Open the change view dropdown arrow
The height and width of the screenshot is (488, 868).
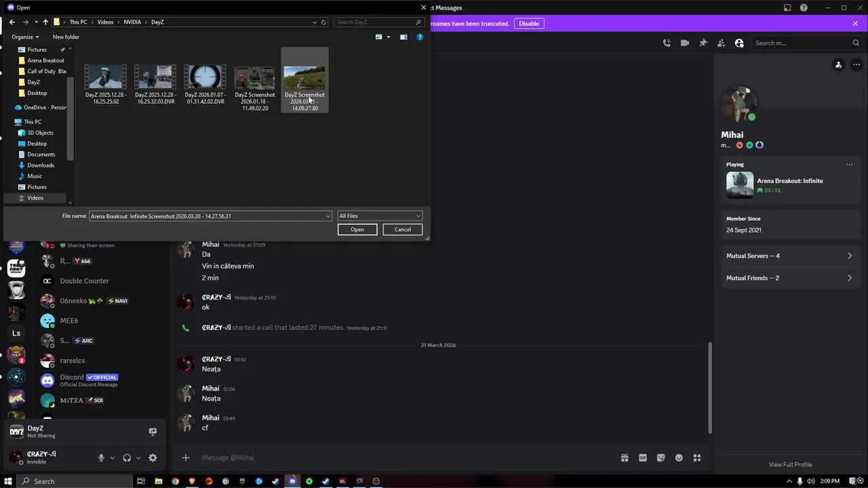(389, 37)
